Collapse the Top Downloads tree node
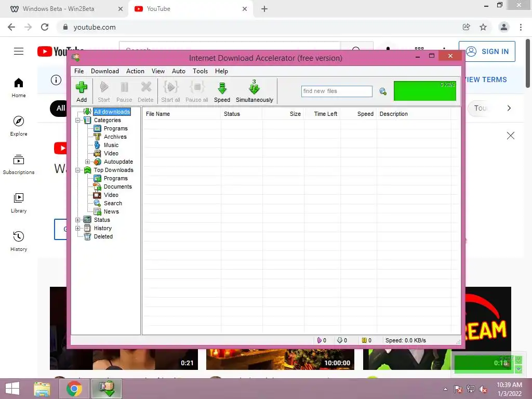Viewport: 532px width, 399px height. tap(78, 170)
